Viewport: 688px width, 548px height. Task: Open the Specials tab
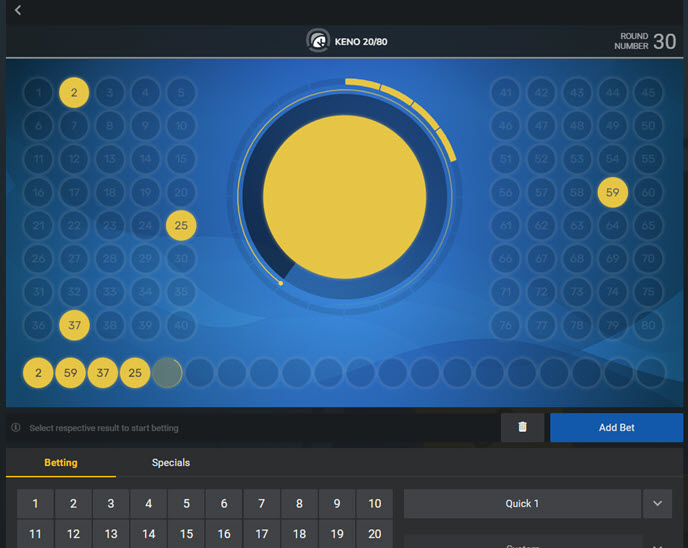tap(171, 463)
